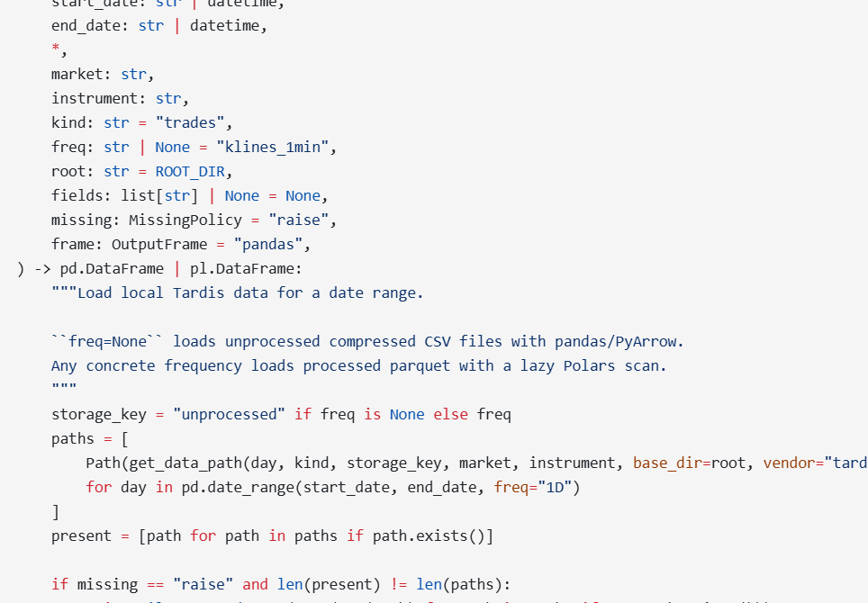868x603 pixels.
Task: Click the MissingPolicy type annotation
Action: pos(185,220)
